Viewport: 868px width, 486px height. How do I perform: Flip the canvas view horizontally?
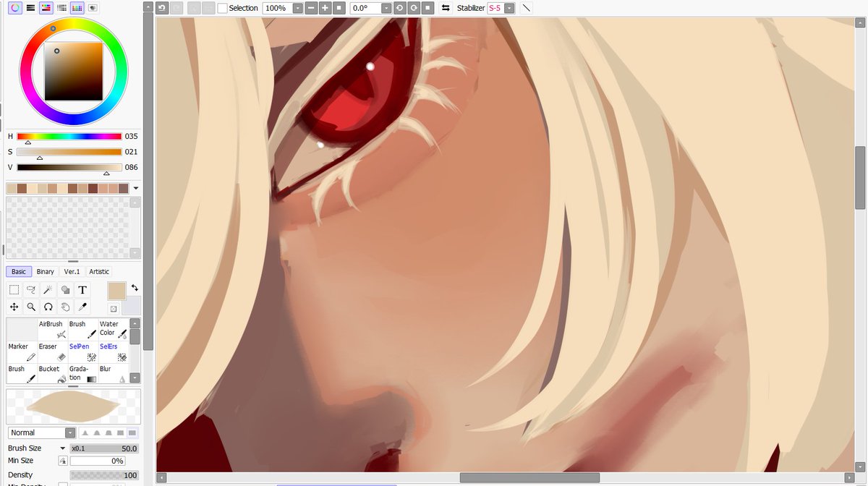[x=446, y=8]
